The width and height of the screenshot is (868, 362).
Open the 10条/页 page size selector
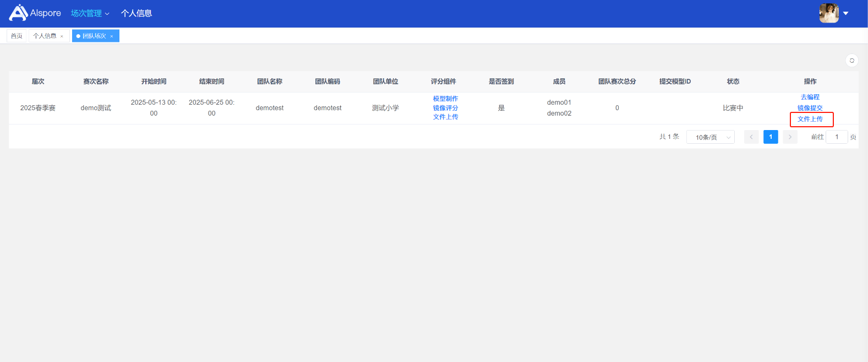coord(710,137)
